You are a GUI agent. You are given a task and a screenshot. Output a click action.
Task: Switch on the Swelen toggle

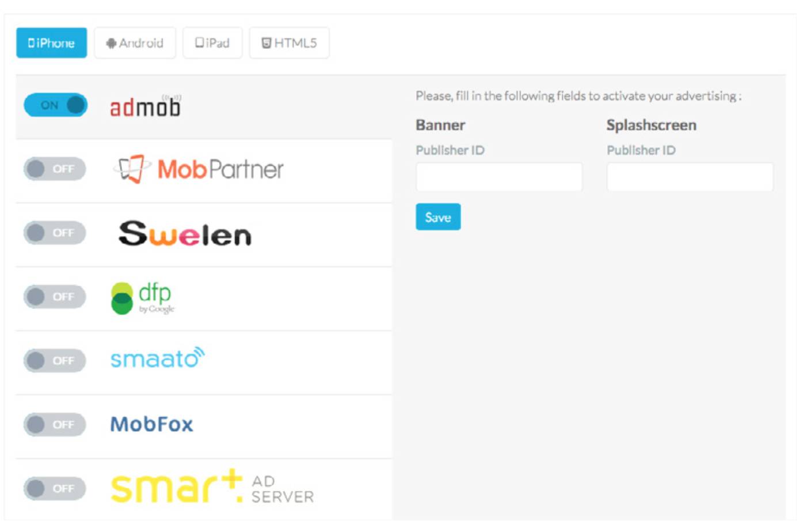click(55, 233)
